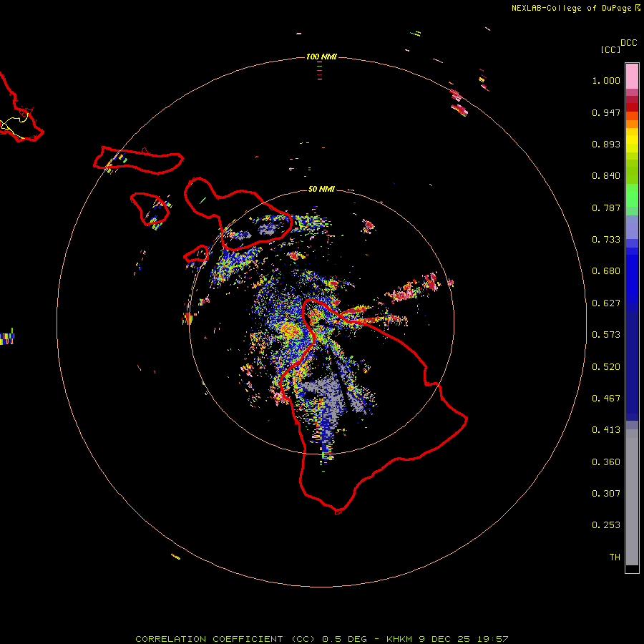This screenshot has width=644, height=644.
Task: Click the 0.680 color scale value
Action: [606, 271]
